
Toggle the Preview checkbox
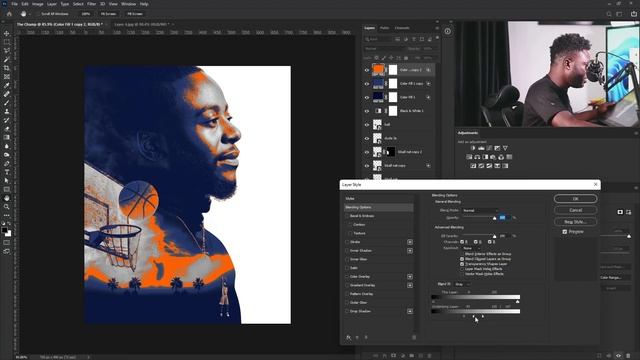click(x=565, y=232)
